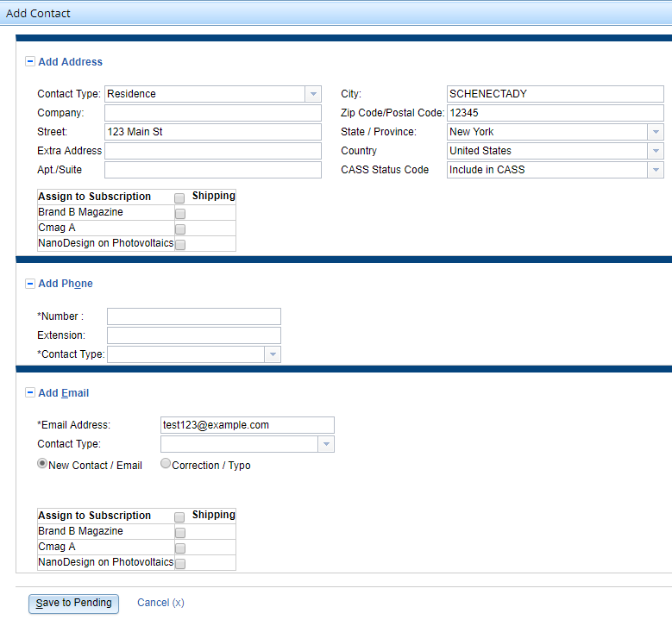672x626 pixels.
Task: Check Cmag A in email subscriptions
Action: (x=180, y=548)
